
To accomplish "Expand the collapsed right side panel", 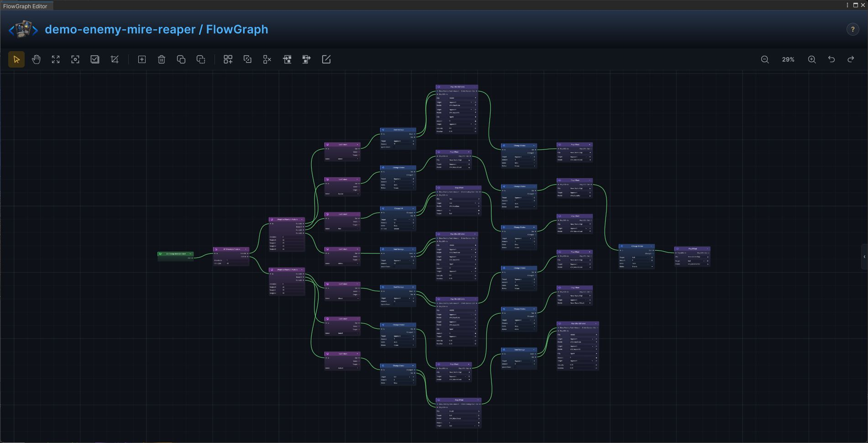I will (x=864, y=257).
